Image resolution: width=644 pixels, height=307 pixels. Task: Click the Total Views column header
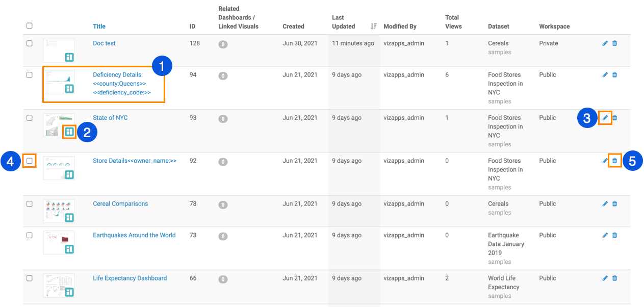coord(453,22)
